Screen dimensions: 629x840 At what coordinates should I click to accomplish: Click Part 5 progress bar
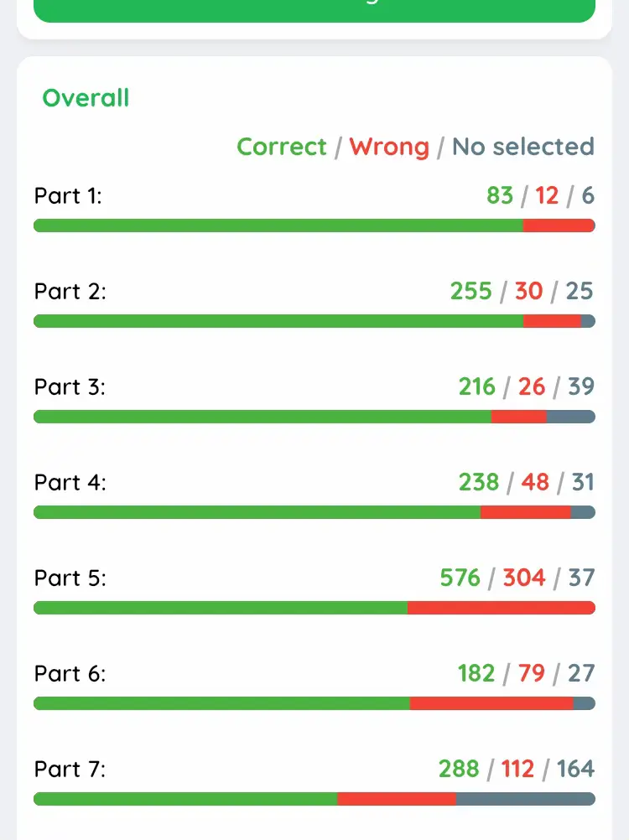point(314,607)
